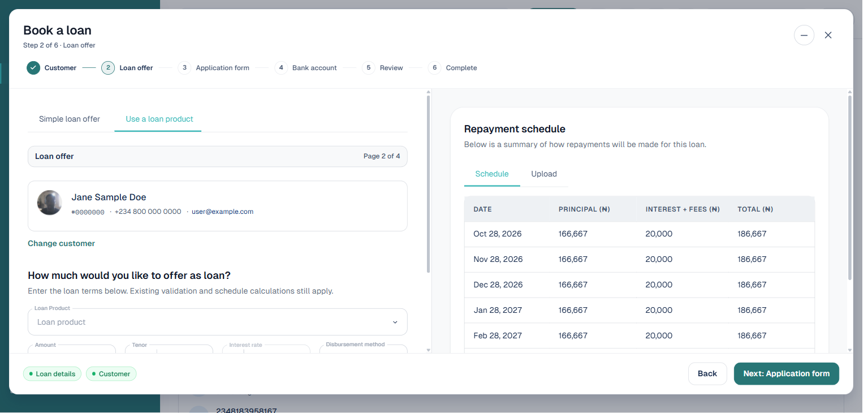Select the Nov 28, 2026 date cell
868x413 pixels.
498,259
